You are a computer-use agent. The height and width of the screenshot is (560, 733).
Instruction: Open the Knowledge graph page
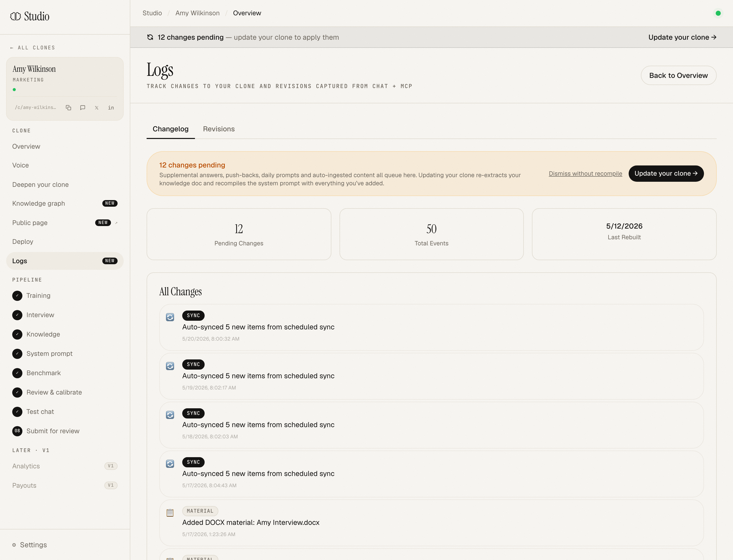point(65,203)
